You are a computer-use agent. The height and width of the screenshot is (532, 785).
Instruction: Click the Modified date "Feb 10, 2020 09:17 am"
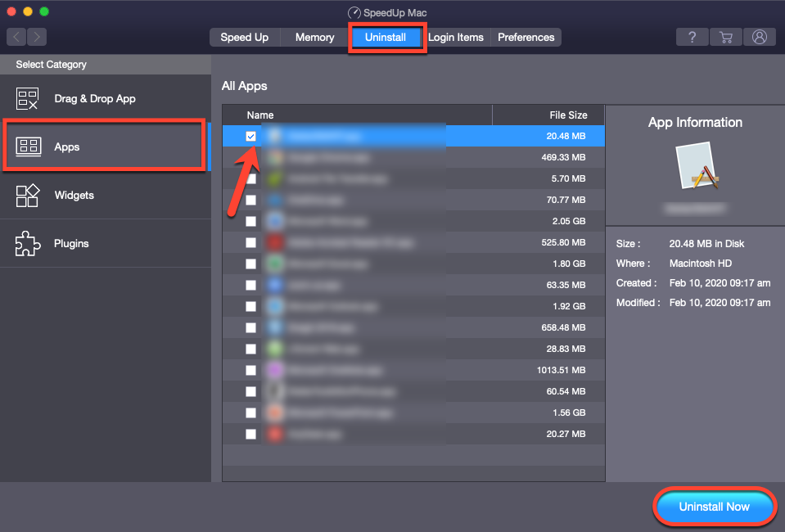coord(720,303)
